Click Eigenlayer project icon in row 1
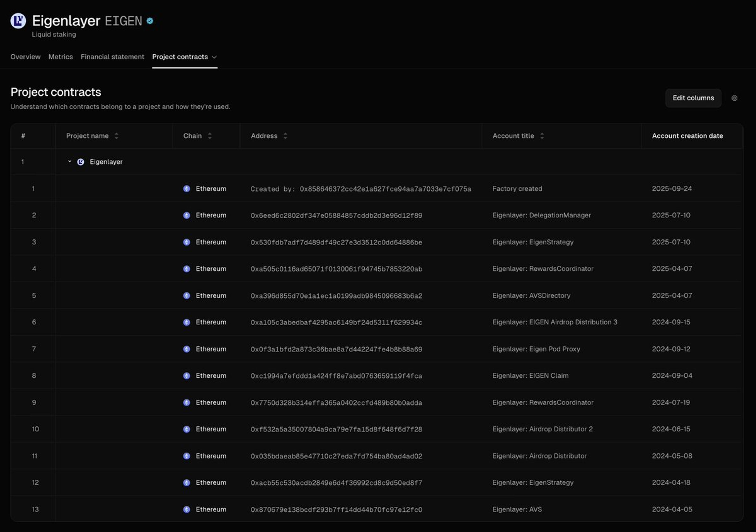Screen dimensions: 756x532 [x=81, y=162]
